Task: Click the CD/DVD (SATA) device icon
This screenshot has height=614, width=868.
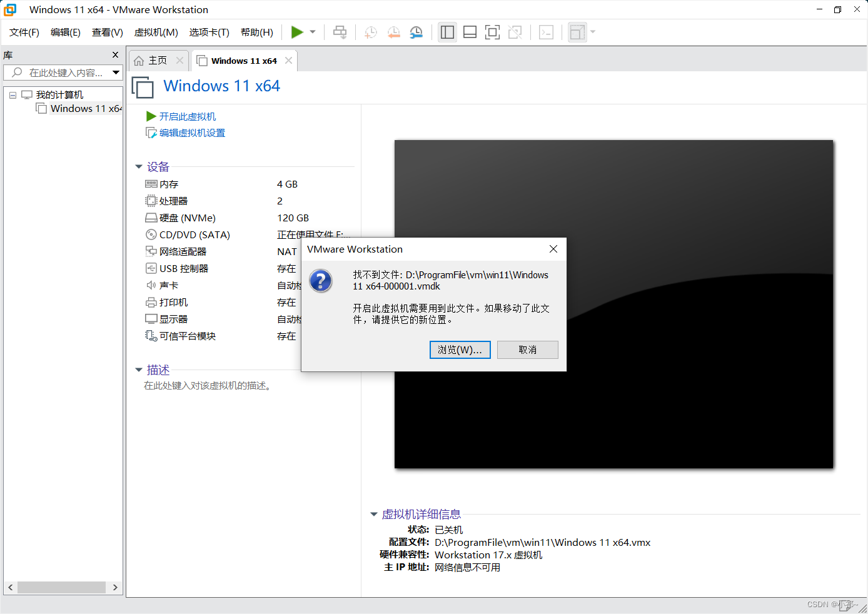Action: (151, 234)
